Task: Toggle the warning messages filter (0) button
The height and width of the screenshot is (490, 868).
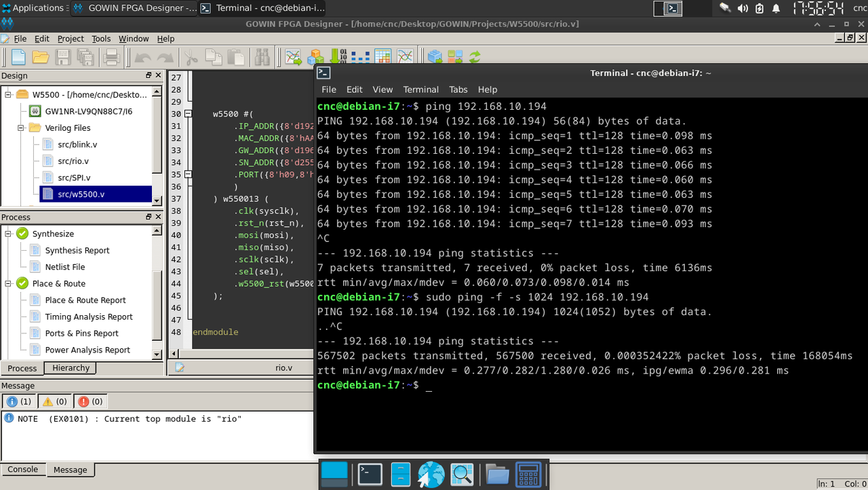Action: coord(54,401)
